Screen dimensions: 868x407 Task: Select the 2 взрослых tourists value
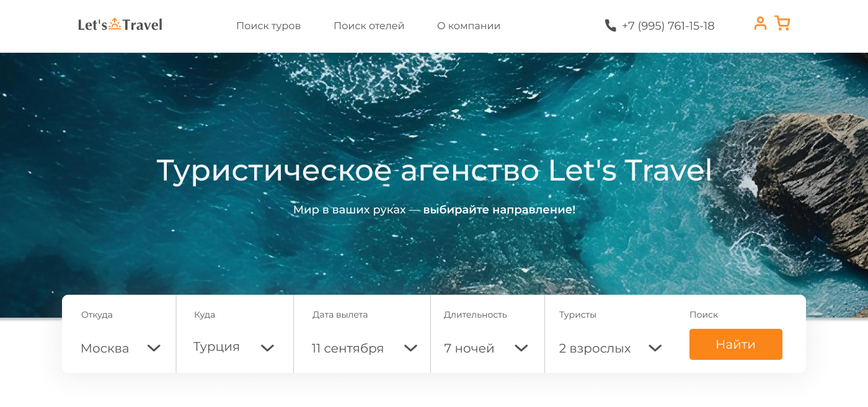(595, 349)
